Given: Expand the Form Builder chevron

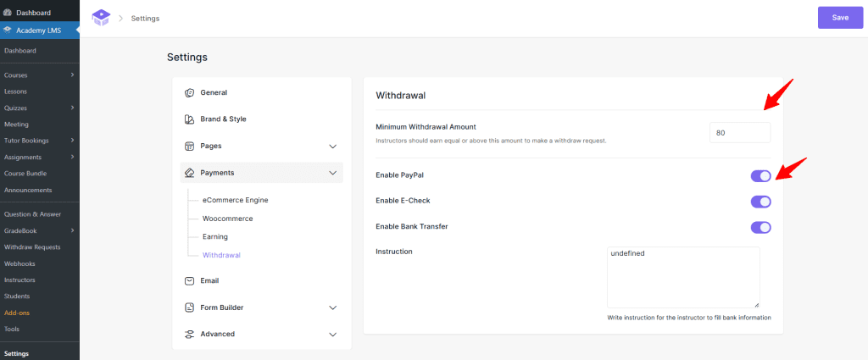Looking at the screenshot, I should pyautogui.click(x=332, y=307).
